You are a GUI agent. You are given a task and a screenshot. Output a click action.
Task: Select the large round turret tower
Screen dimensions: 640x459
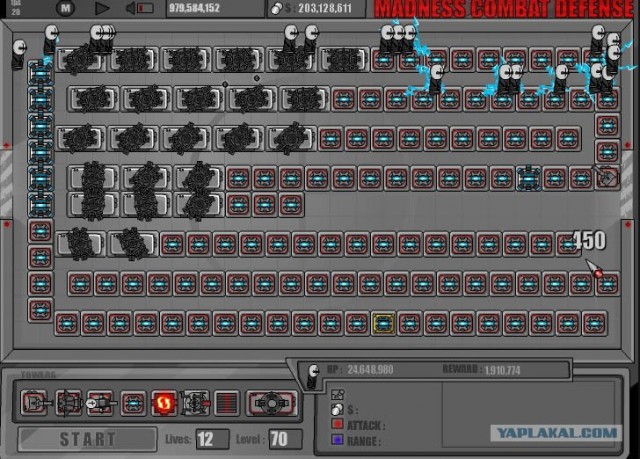pos(271,403)
